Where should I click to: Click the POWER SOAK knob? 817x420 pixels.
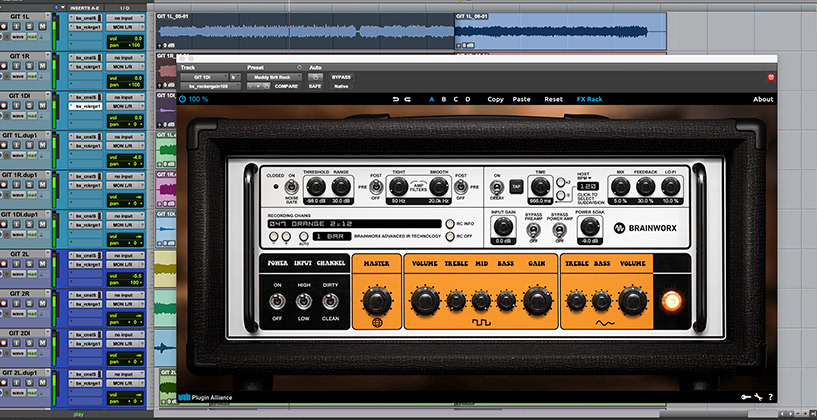point(588,226)
